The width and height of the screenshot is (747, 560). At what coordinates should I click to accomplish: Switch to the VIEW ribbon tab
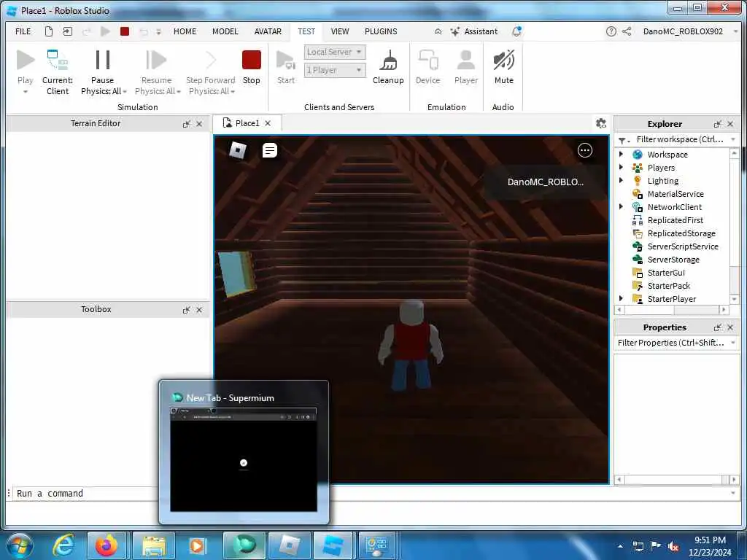(x=340, y=31)
